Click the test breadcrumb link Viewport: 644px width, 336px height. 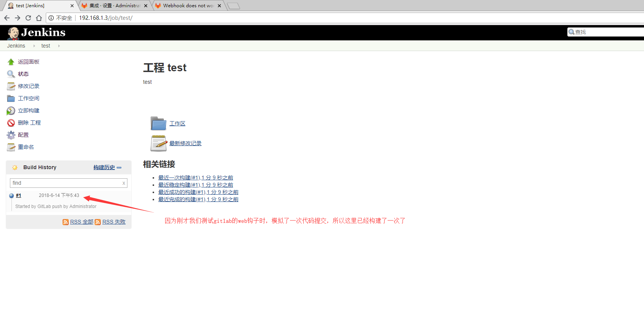46,46
